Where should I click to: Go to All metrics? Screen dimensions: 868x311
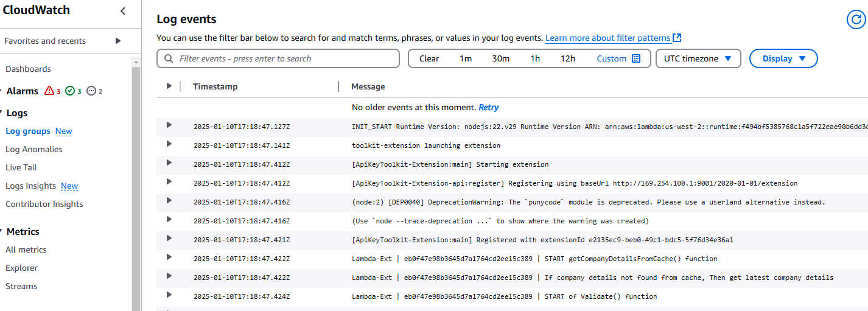tap(26, 250)
